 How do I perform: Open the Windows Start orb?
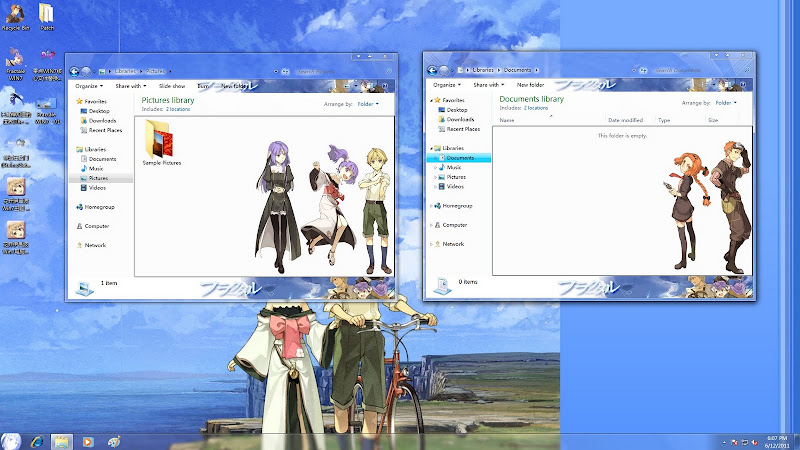click(x=11, y=441)
